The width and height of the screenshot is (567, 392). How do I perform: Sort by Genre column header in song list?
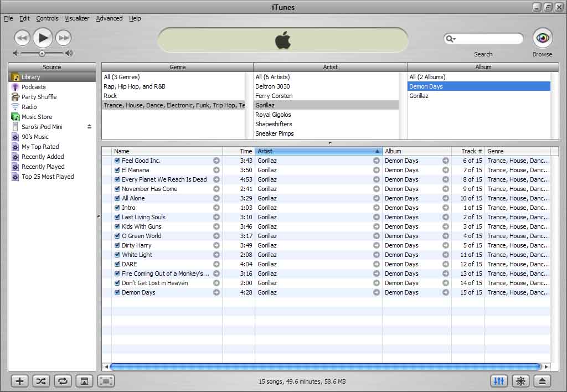pos(518,151)
